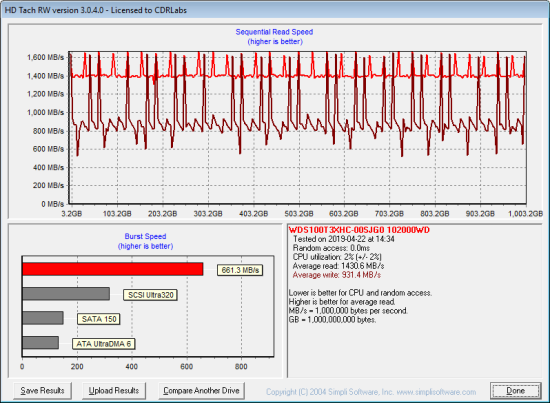Open the simplisoftware.com copyright link
The height and width of the screenshot is (403, 550).
point(371,392)
